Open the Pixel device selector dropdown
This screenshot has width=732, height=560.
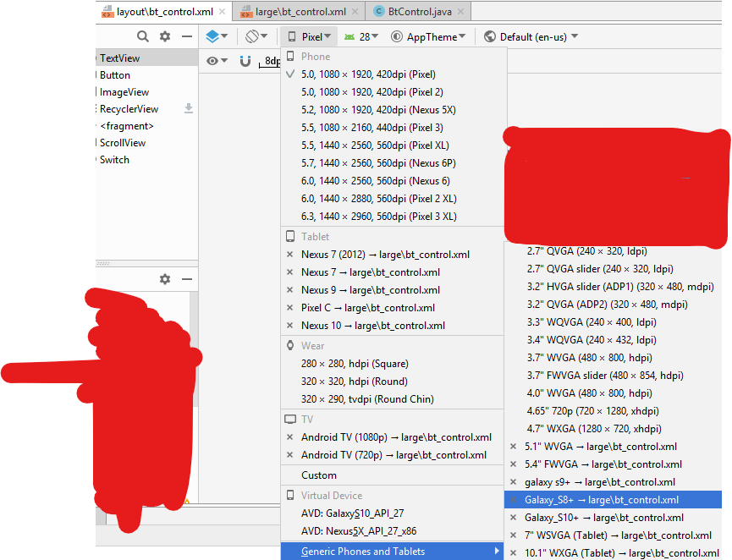tap(309, 37)
